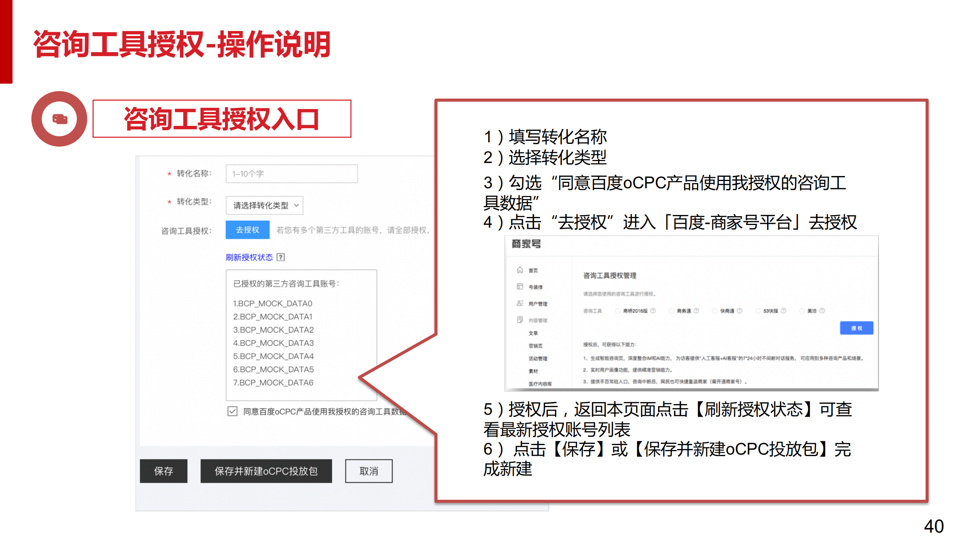Toggle the 同意百度oCPC产品 agreement checkbox
This screenshot has width=980, height=551.
point(232,411)
